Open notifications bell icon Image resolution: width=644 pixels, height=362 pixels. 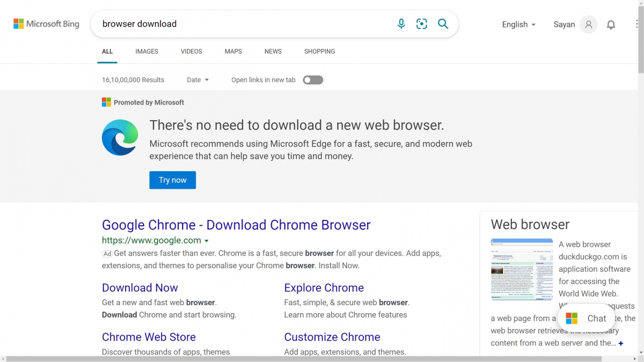point(611,25)
